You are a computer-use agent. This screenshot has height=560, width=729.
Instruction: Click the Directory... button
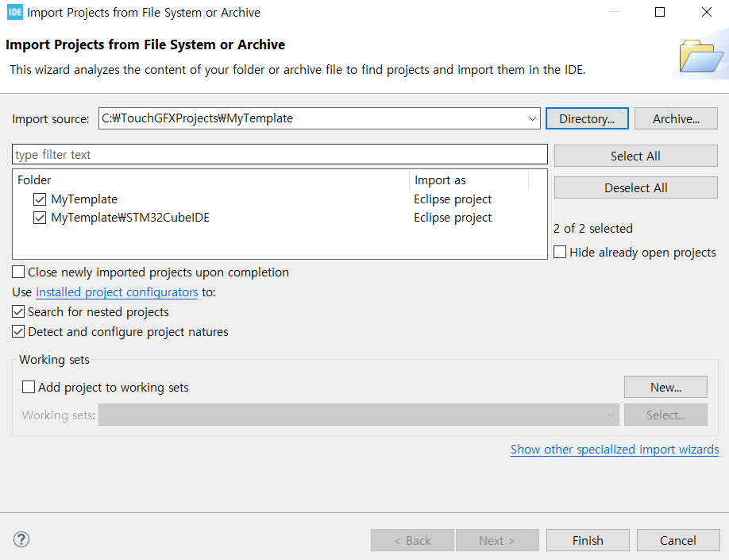[x=587, y=118]
